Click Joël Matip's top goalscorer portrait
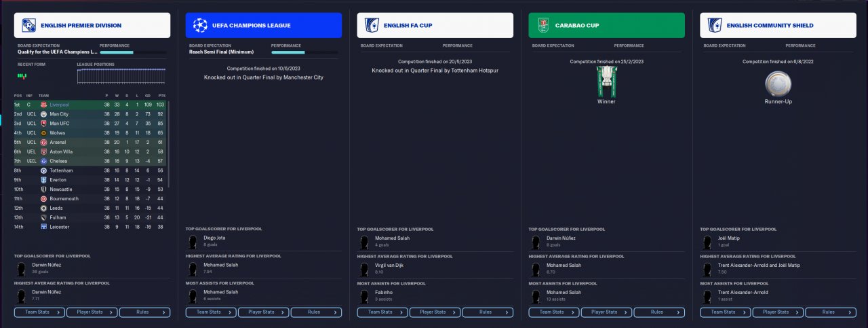868x328 pixels. tap(707, 241)
